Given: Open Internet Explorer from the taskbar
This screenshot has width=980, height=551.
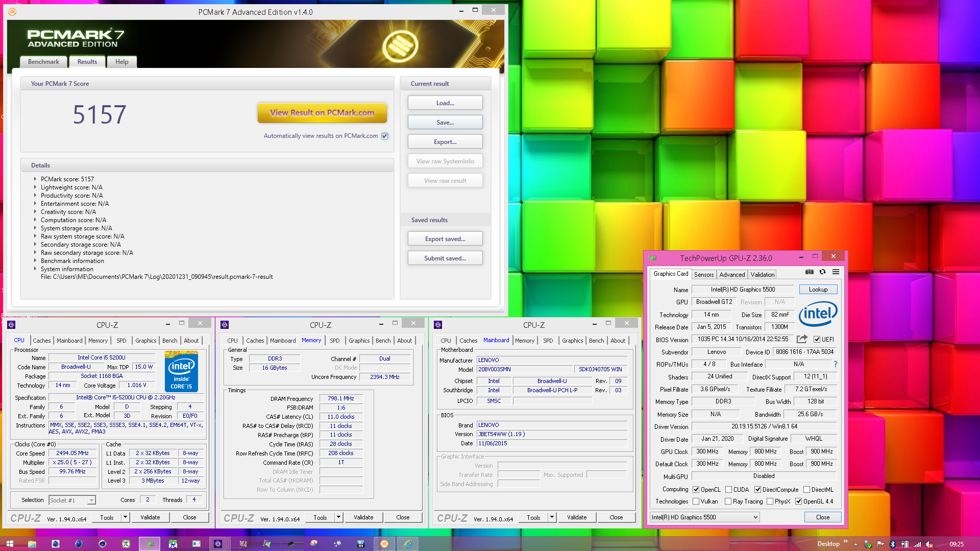Looking at the screenshot, I should pos(408,544).
